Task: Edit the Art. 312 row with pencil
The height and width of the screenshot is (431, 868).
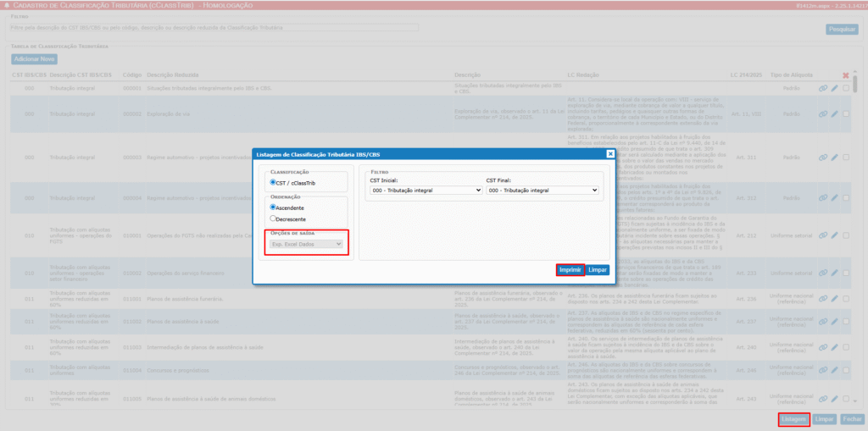Action: [834, 198]
